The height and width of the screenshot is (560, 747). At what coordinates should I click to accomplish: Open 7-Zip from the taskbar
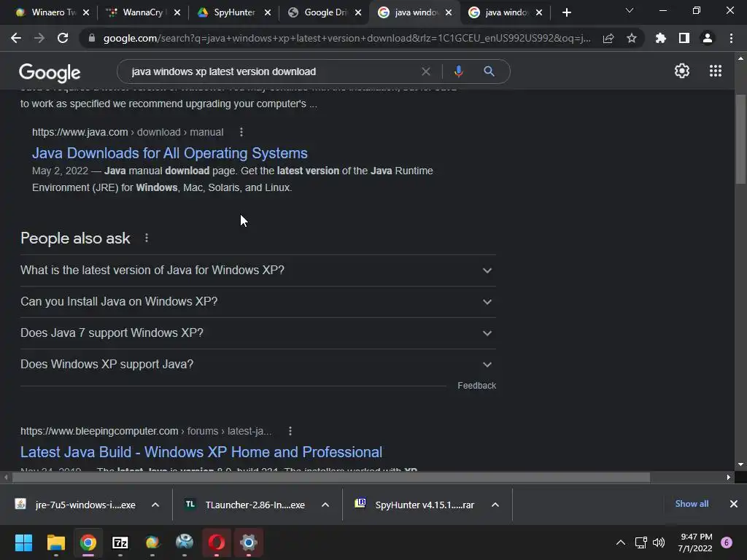[x=120, y=542]
